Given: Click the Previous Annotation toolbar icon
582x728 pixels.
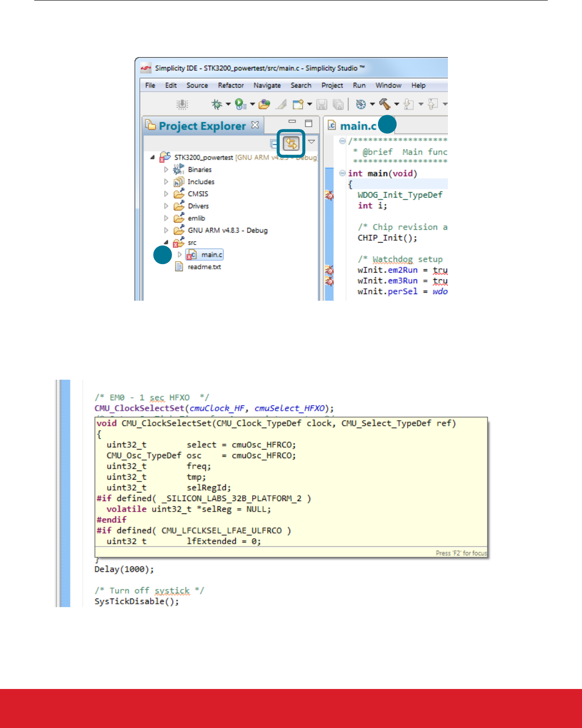Looking at the screenshot, I should pos(433,104).
